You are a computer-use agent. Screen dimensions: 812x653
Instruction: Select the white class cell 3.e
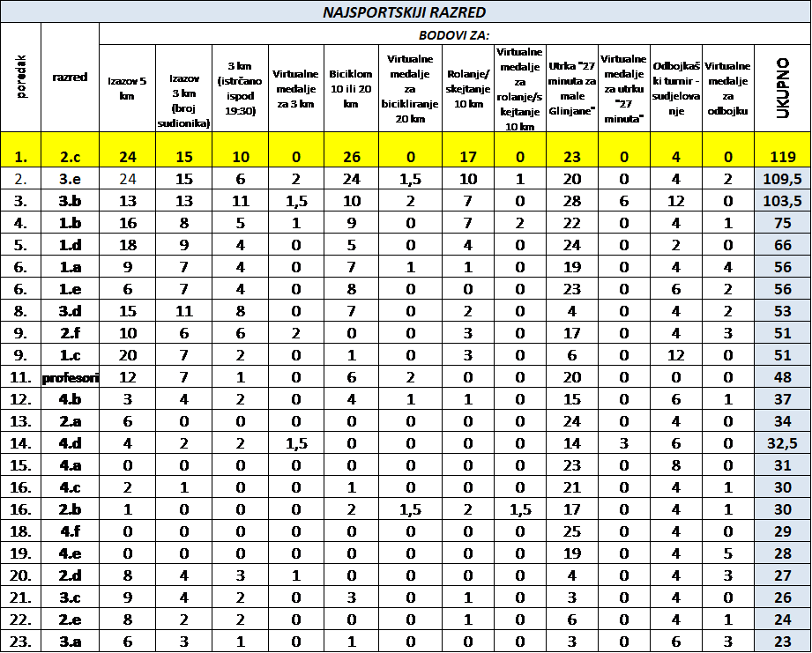click(x=72, y=178)
